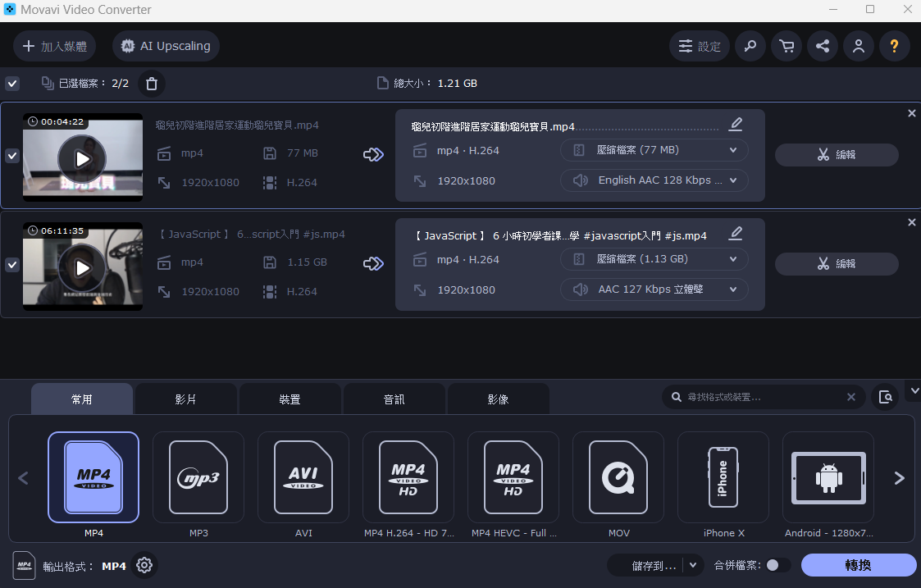
Task: Remove the JavaScript video with its X
Action: click(912, 222)
